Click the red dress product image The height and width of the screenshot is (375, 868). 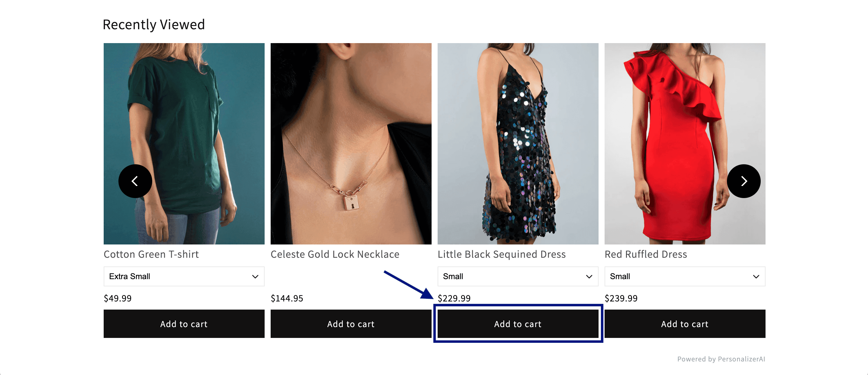(x=685, y=143)
